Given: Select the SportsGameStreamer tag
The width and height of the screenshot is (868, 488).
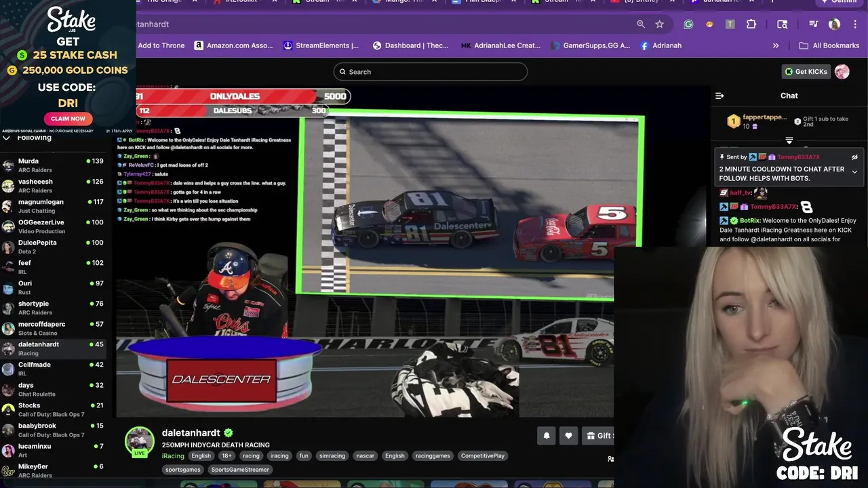Looking at the screenshot, I should [240, 469].
